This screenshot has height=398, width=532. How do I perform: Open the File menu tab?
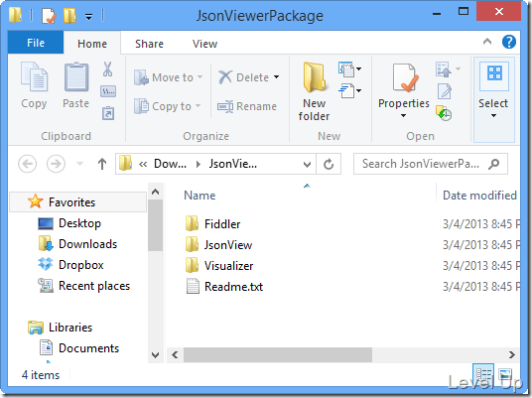click(36, 43)
